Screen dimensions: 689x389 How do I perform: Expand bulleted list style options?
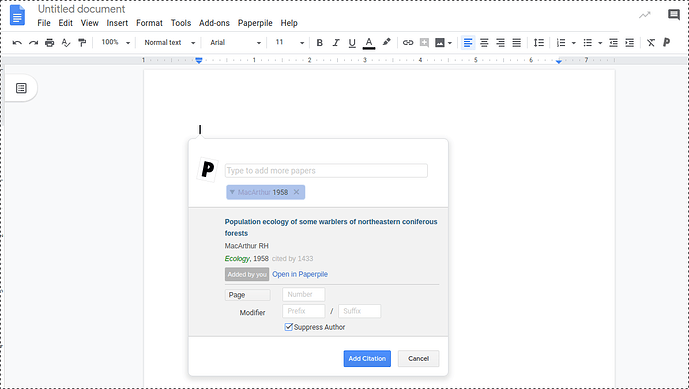pyautogui.click(x=600, y=43)
